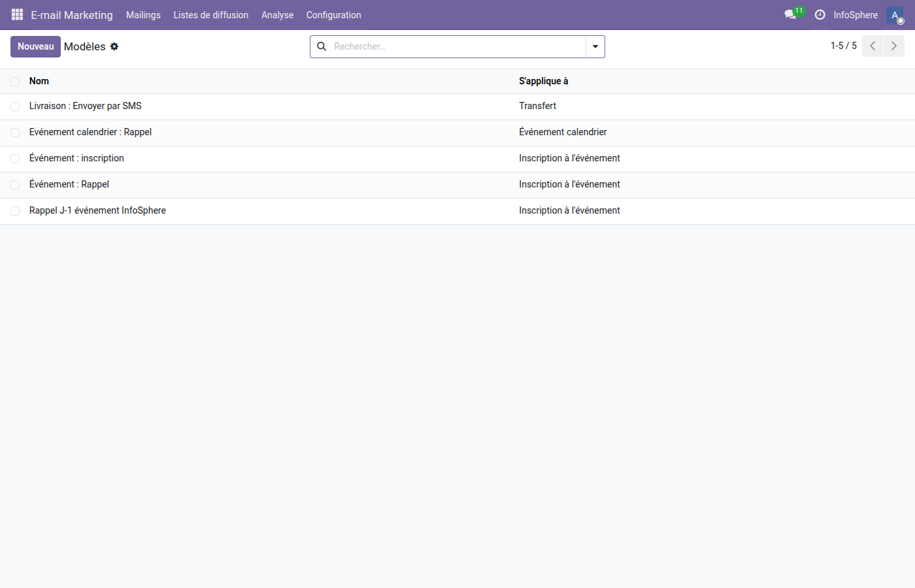The image size is (915, 588).
Task: Go to the previous page arrow
Action: pos(872,46)
